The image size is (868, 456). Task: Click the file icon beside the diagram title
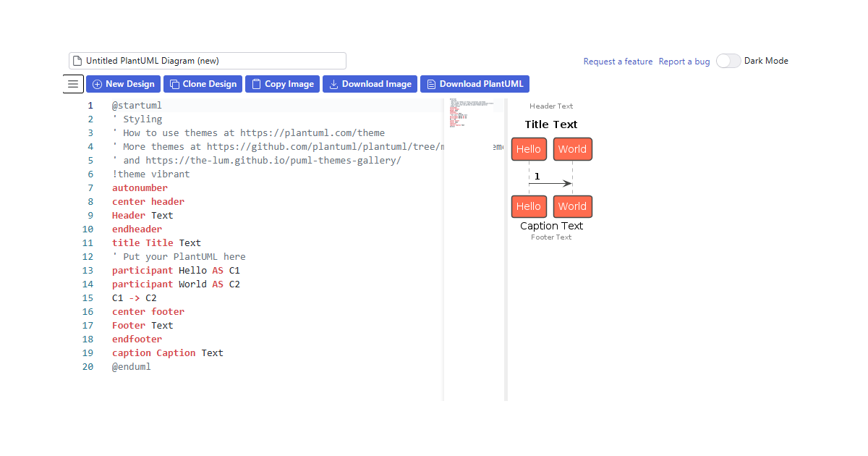(77, 60)
